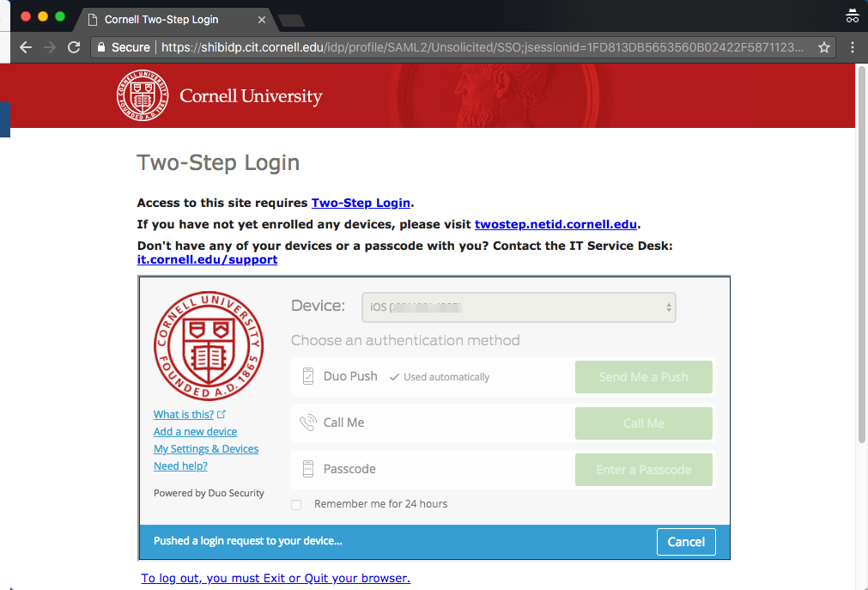The image size is (868, 590).
Task: Click the Powered by Duo Security text
Action: [x=209, y=493]
